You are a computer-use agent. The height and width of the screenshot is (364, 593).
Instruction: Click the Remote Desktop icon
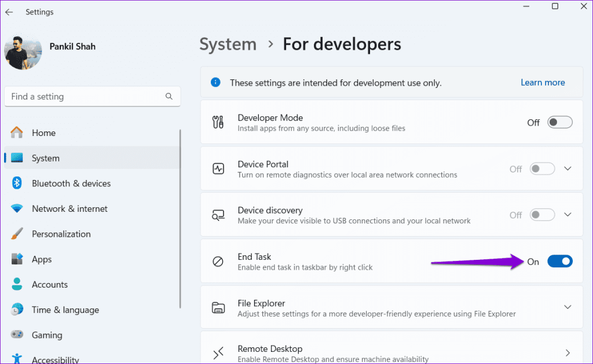click(218, 353)
